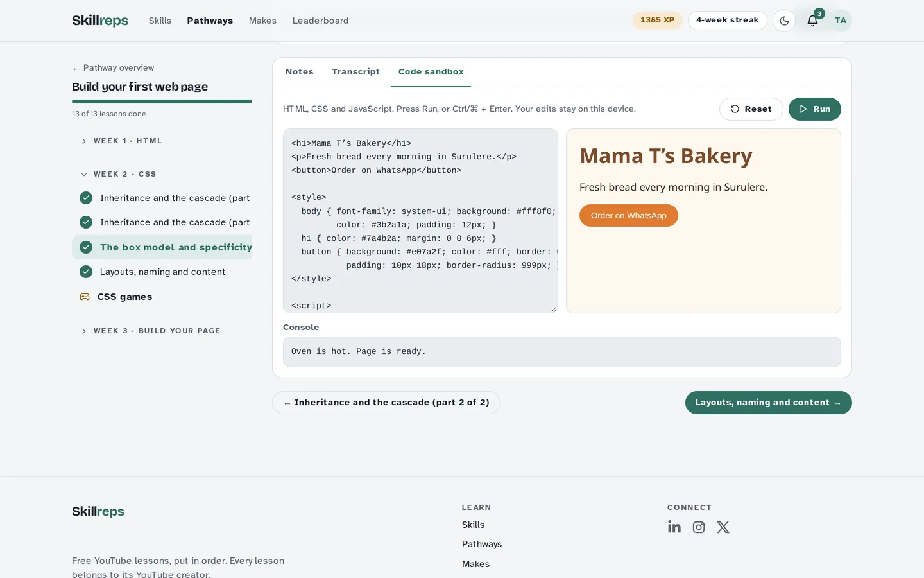Switch to the Notes tab
Screen dimensions: 924x578
pos(300,72)
